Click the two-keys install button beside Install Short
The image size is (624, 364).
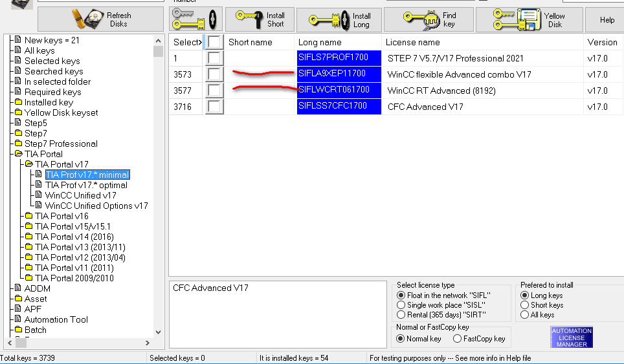point(195,19)
